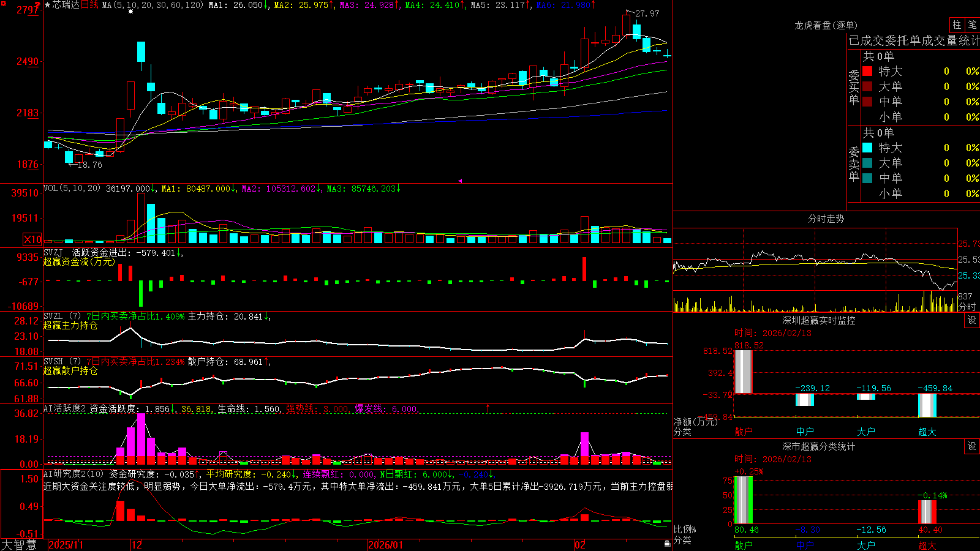
Task: Click the 时间: 2026/02/13 label in 实时监控
Action: tap(773, 333)
